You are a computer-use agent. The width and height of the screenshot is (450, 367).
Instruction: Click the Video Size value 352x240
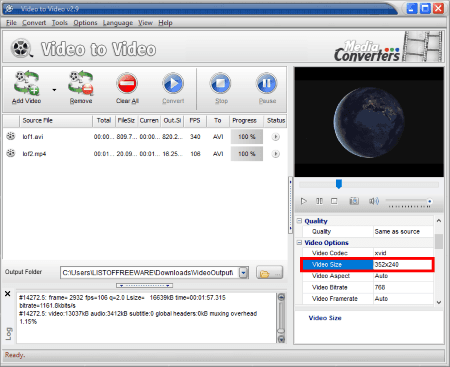[403, 265]
